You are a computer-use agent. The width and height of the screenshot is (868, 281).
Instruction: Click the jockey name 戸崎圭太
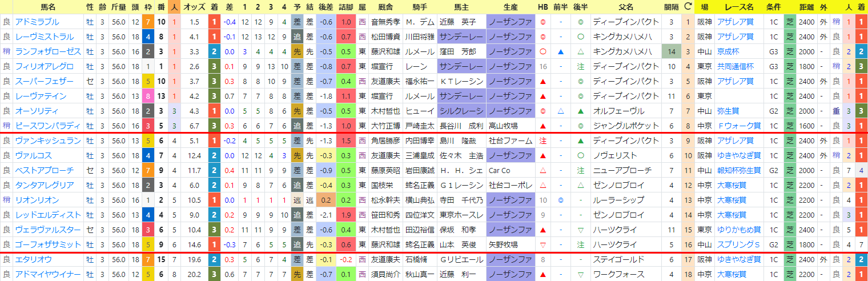(420, 126)
